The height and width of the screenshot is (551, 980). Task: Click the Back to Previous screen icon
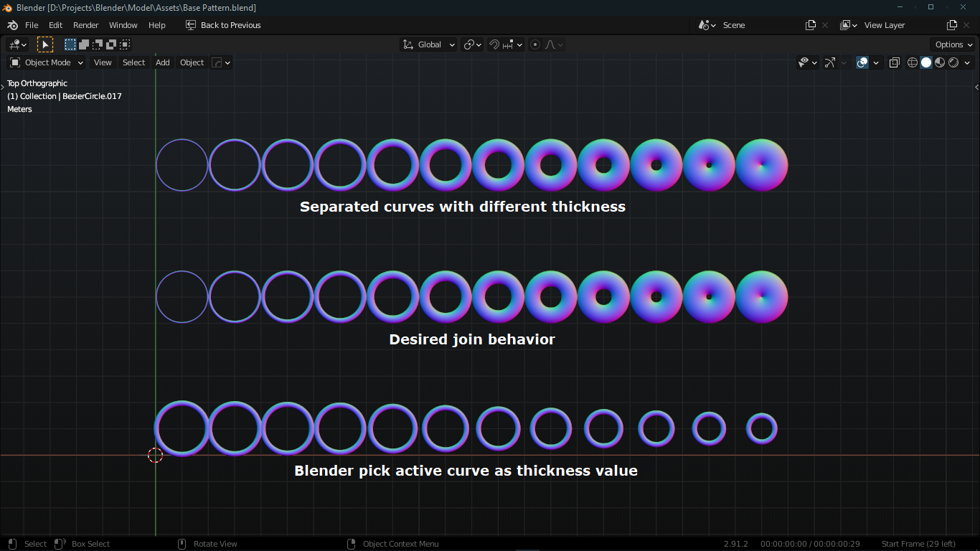click(x=191, y=25)
